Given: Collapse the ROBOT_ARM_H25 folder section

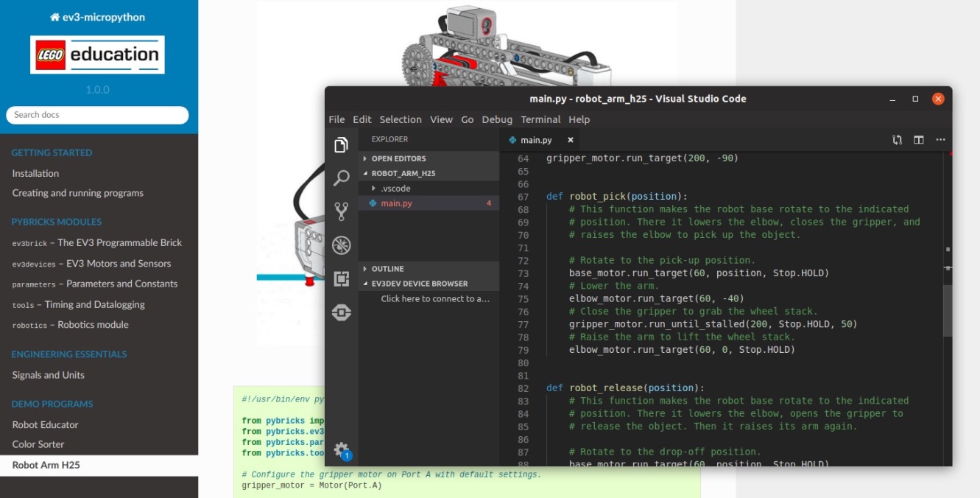Looking at the screenshot, I should 429,173.
